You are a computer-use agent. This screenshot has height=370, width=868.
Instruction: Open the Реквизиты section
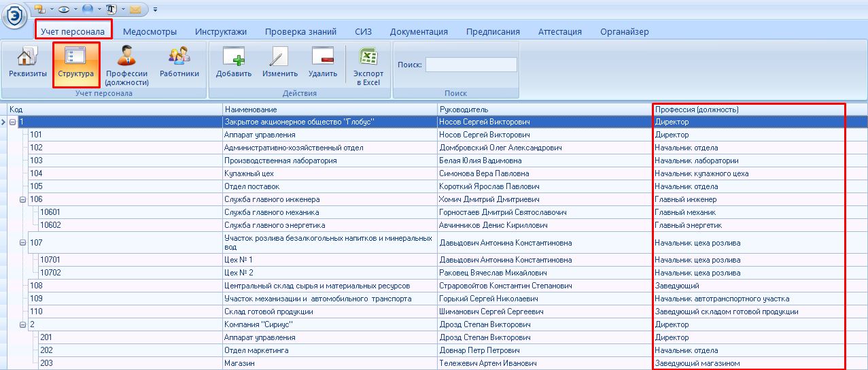click(28, 63)
